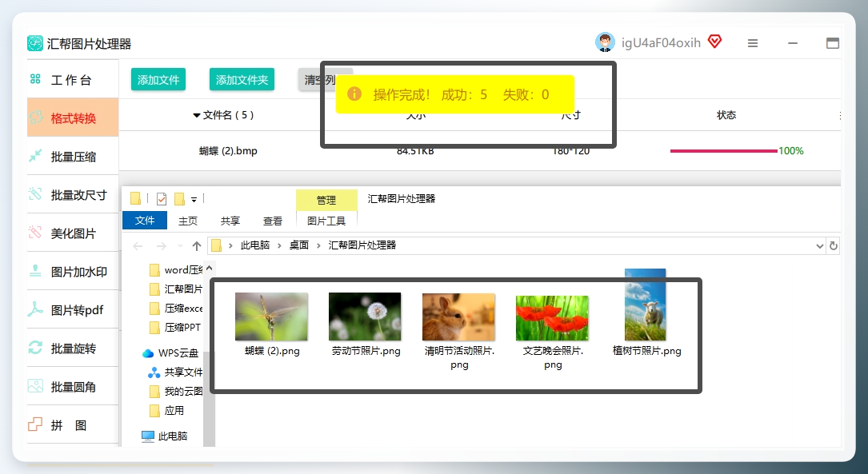Click the red VIP diamond badge
Screen dimensions: 868x474
coord(714,42)
